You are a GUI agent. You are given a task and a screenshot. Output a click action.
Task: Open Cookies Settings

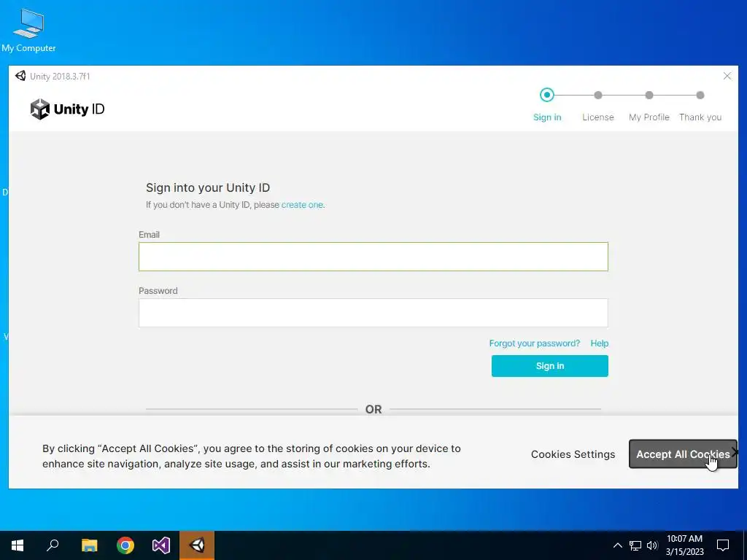573,454
